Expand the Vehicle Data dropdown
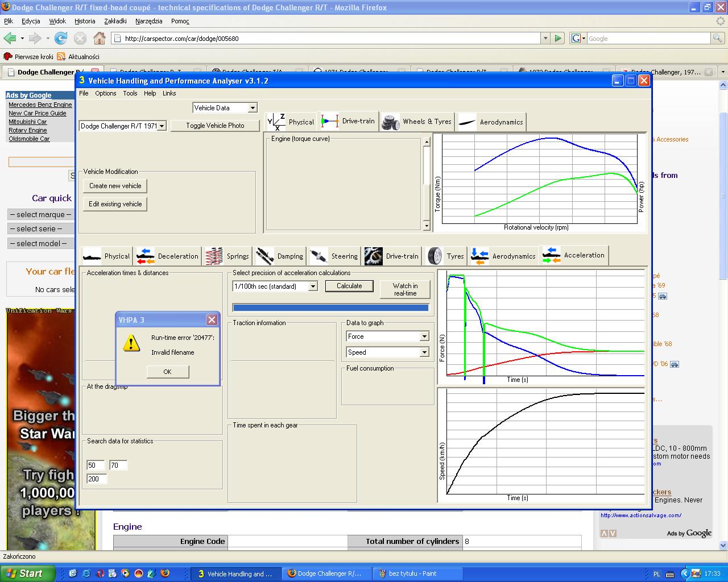728x582 pixels. 253,107
